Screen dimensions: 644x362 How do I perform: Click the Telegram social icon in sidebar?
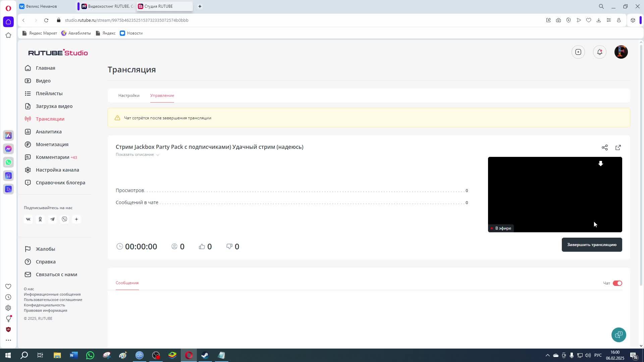(x=52, y=219)
